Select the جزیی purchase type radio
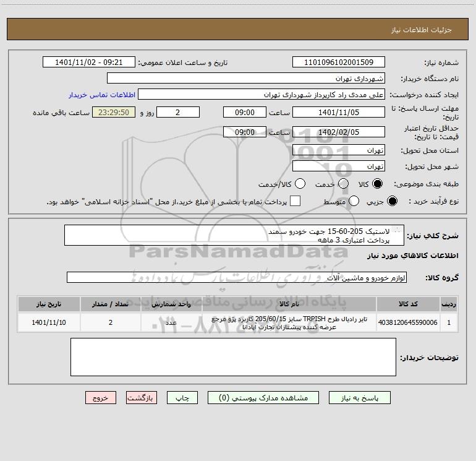Image resolution: width=476 pixels, height=461 pixels. click(392, 201)
